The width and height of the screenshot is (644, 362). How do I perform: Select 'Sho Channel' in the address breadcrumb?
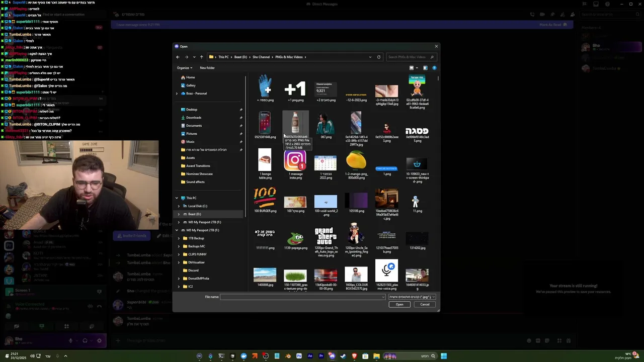tap(261, 57)
